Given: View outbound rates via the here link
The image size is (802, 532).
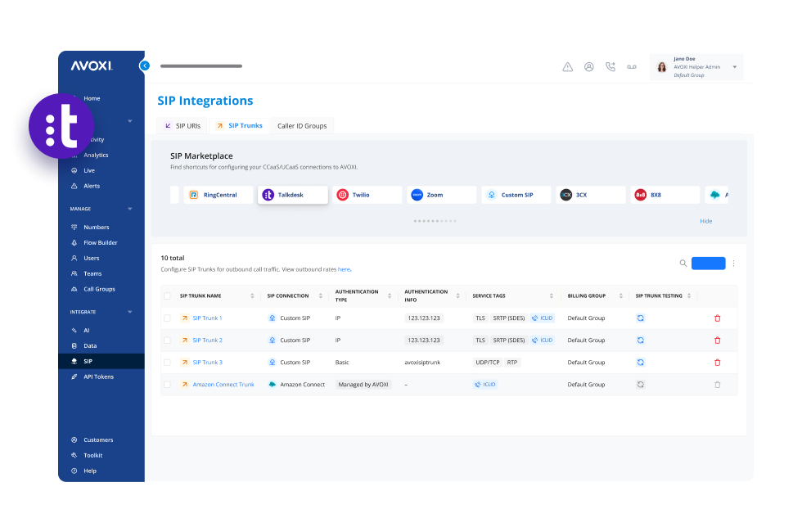Looking at the screenshot, I should [344, 269].
